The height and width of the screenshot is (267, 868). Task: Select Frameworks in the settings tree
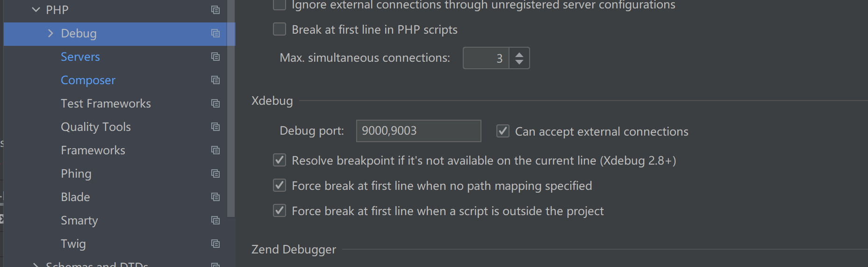93,150
